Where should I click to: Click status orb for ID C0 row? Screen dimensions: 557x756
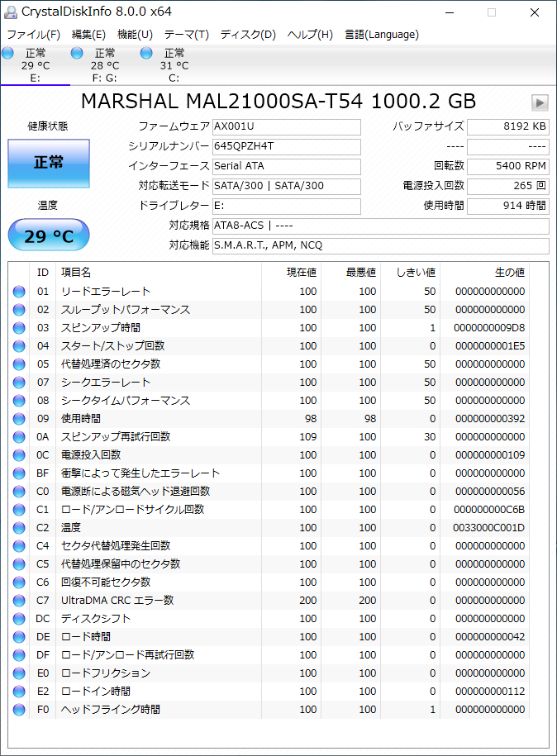tap(19, 492)
